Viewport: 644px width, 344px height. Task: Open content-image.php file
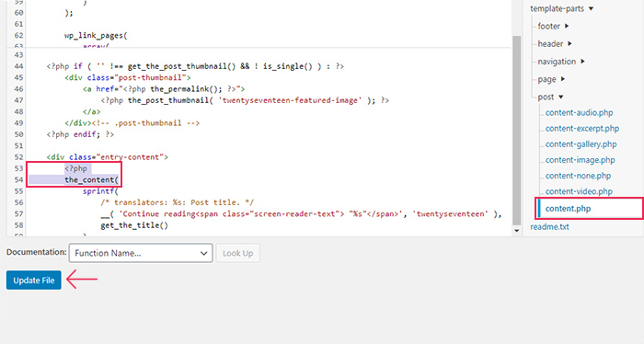pos(580,160)
